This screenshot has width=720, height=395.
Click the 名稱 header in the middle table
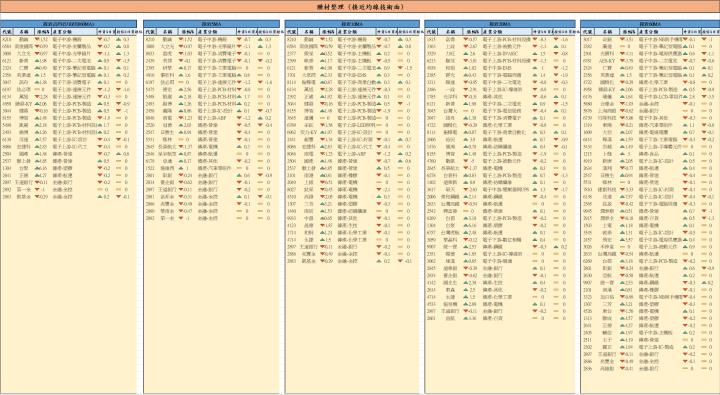point(309,32)
